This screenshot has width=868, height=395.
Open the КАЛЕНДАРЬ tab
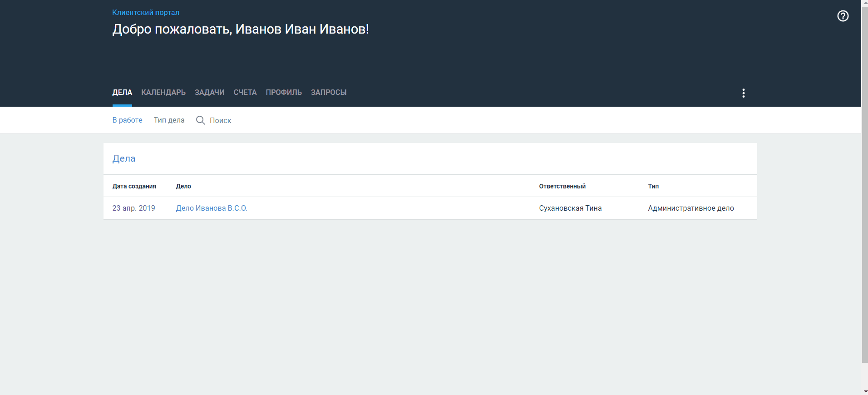tap(163, 93)
